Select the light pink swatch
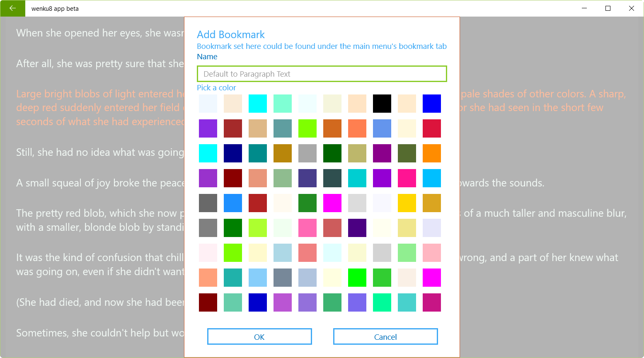644x358 pixels. click(431, 253)
